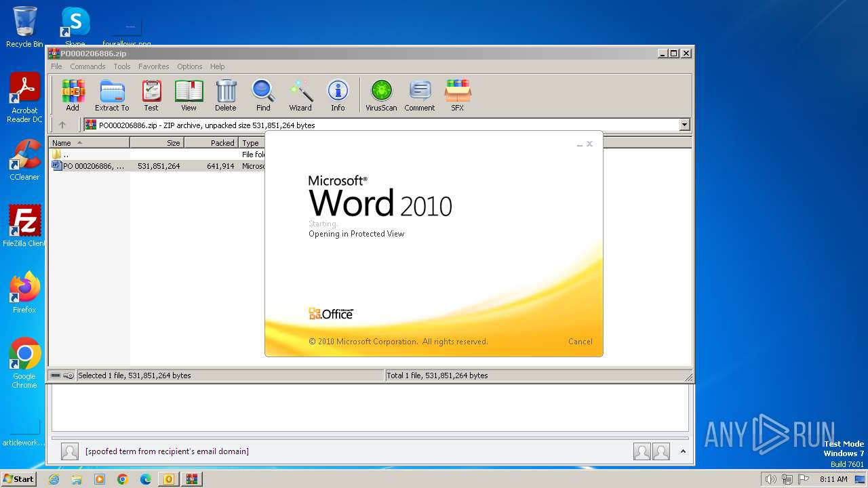Viewport: 868px width, 488px height.
Task: Open the Recycle Bin desktop icon
Action: [x=24, y=27]
